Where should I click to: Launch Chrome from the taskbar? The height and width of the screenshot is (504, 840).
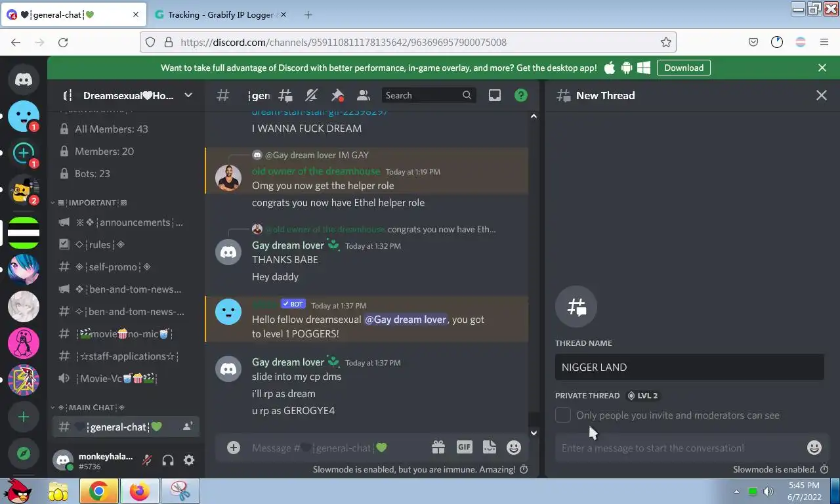point(98,491)
